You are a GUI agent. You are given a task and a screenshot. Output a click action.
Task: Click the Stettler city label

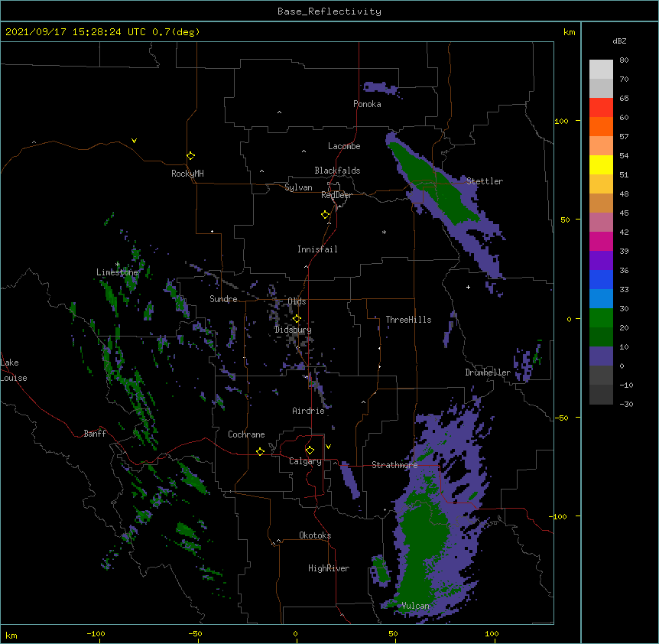(x=485, y=181)
